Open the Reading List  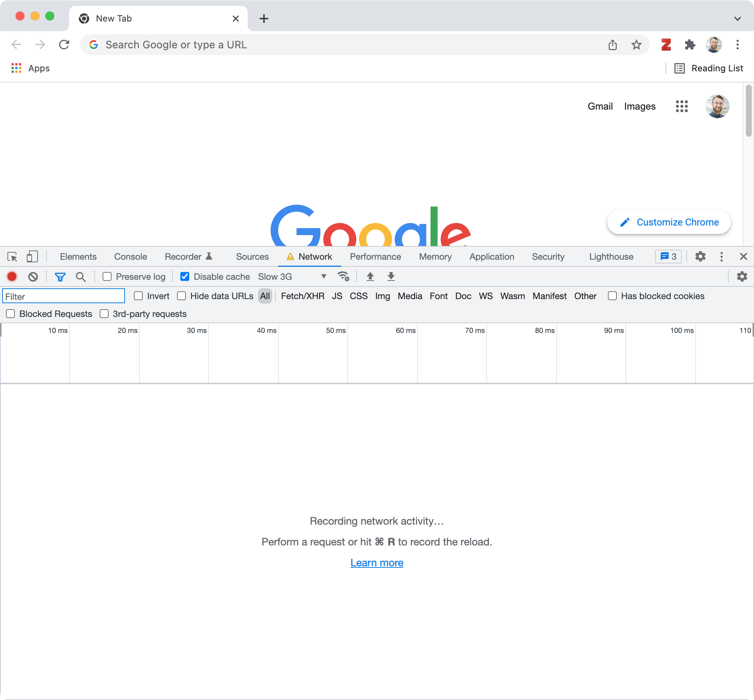[x=709, y=68]
